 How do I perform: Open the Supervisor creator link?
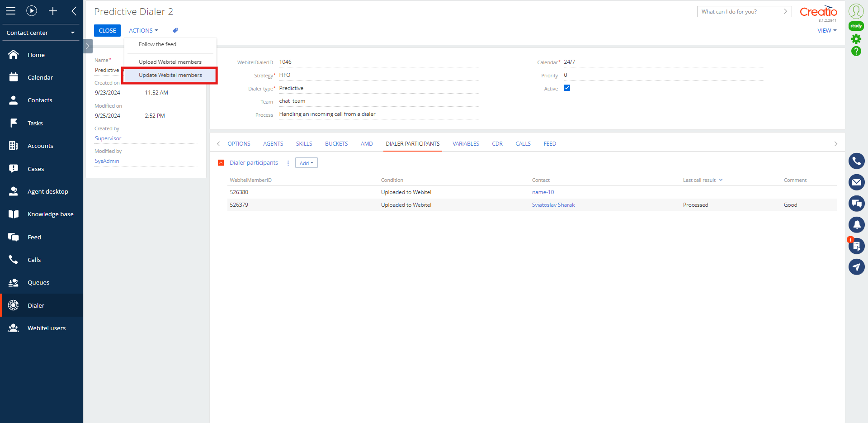point(108,138)
